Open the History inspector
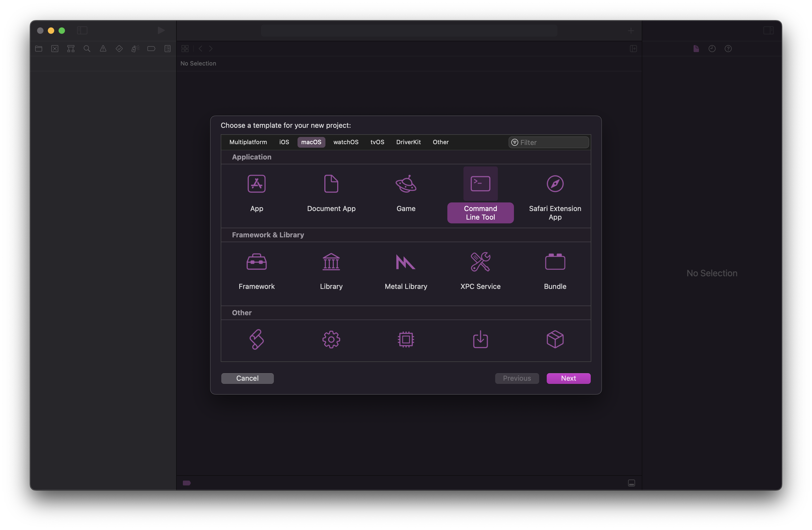The height and width of the screenshot is (530, 812). (x=712, y=48)
